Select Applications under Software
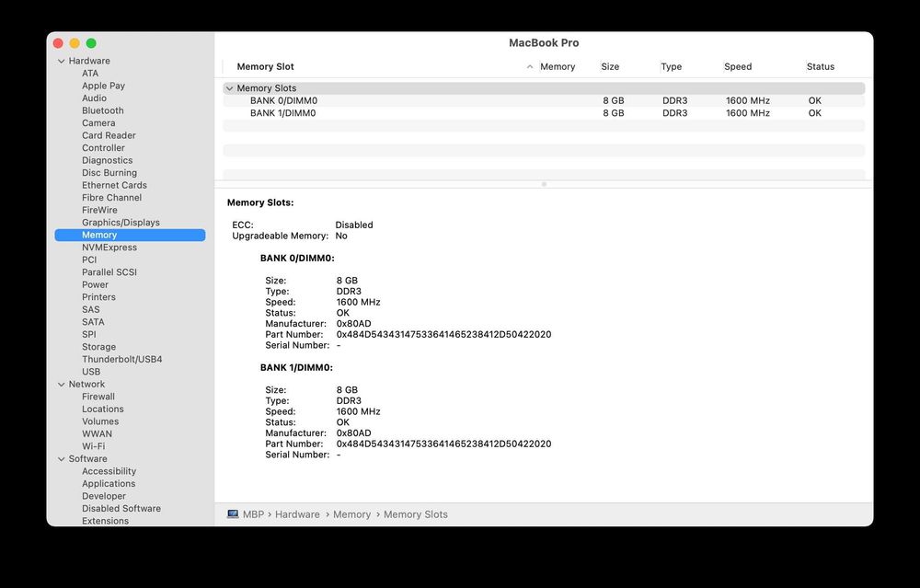This screenshot has width=920, height=588. coord(109,483)
